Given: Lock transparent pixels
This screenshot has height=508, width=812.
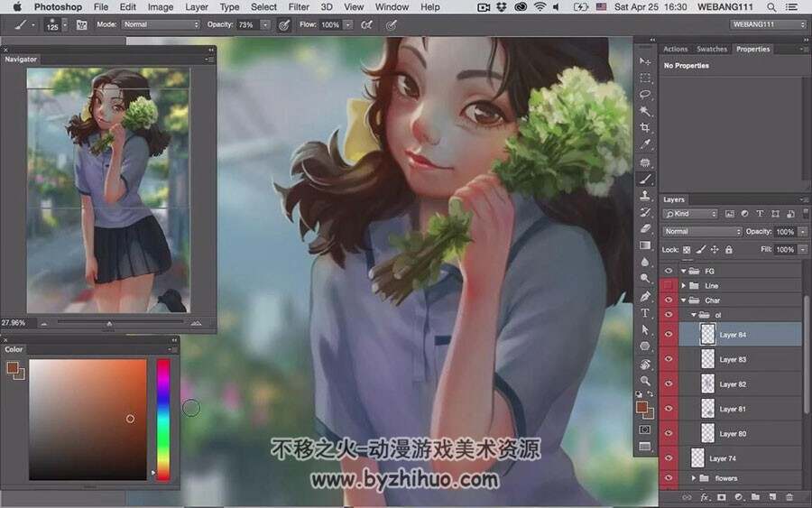Looking at the screenshot, I should click(x=687, y=250).
